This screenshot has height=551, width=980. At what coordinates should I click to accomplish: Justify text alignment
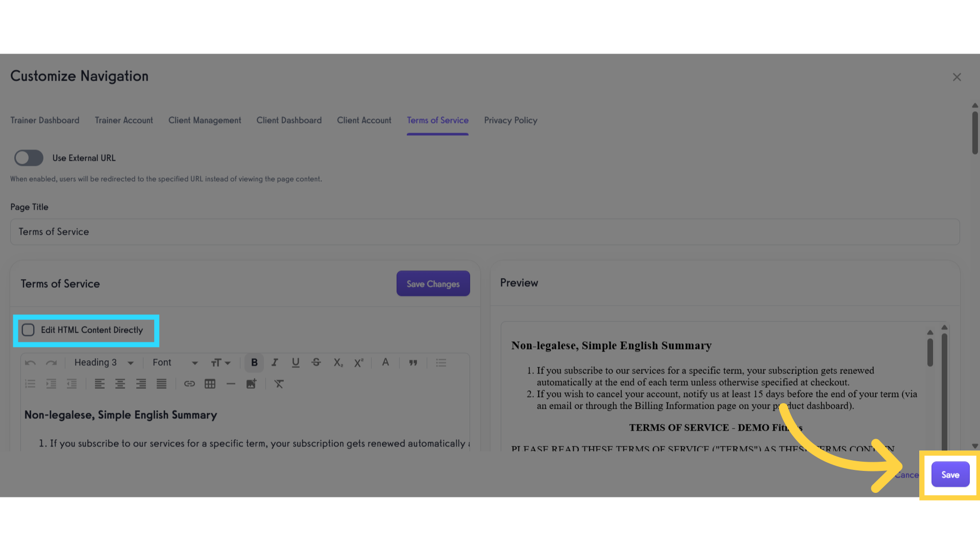tap(161, 384)
